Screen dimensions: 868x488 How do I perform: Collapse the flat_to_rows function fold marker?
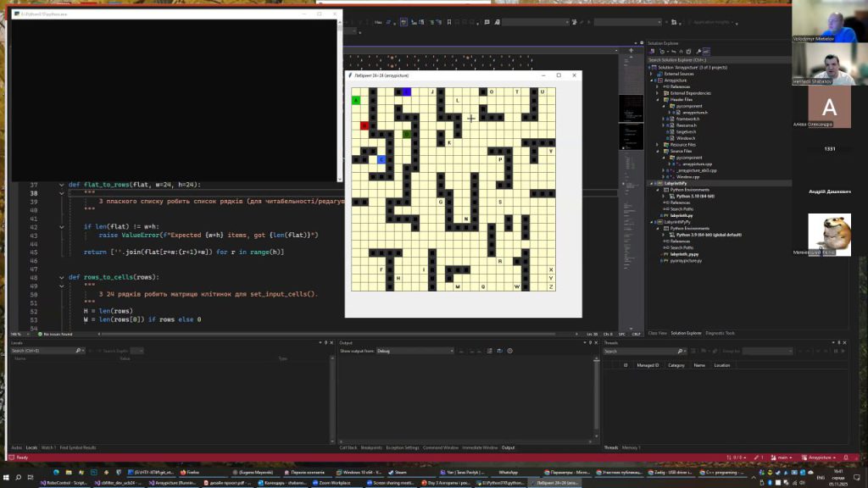[x=61, y=185]
